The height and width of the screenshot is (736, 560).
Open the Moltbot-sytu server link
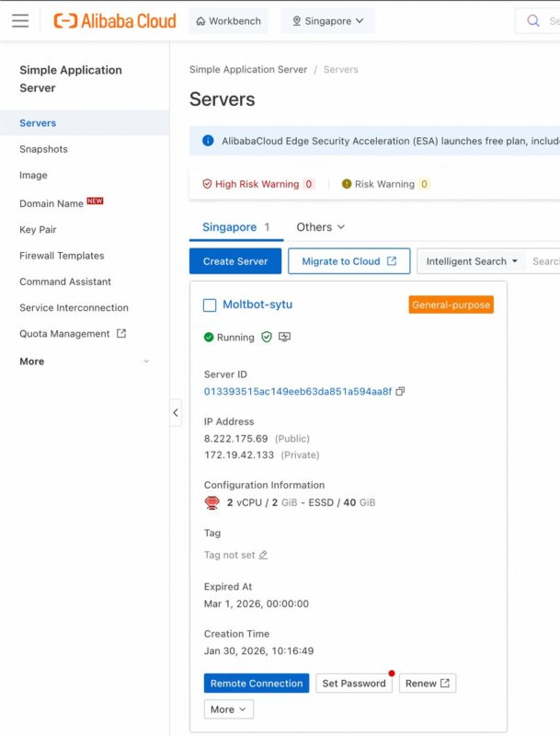257,305
